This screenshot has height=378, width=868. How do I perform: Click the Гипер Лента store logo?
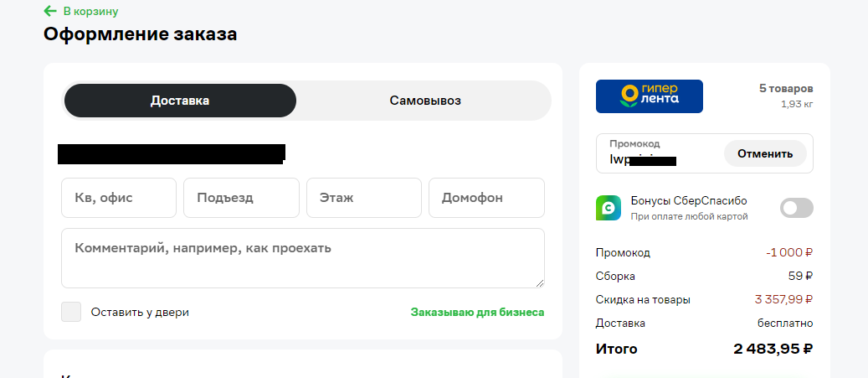650,96
